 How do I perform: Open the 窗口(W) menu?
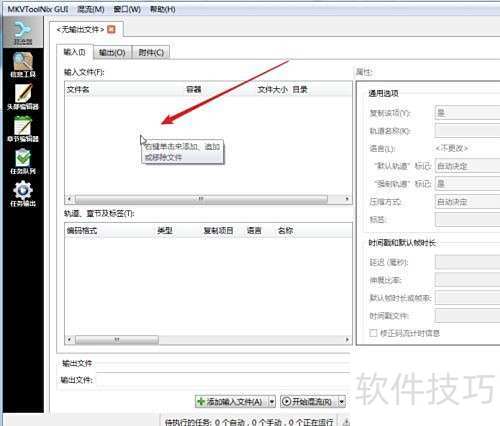coord(127,9)
